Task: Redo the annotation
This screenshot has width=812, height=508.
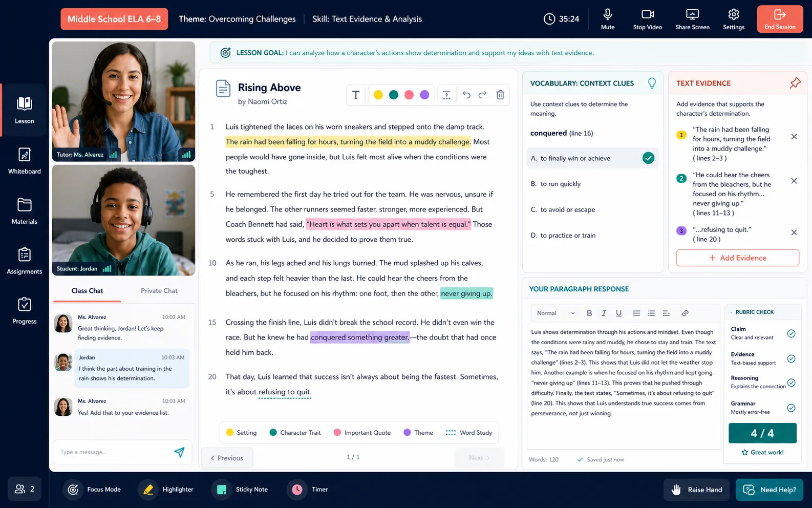Action: 482,95
